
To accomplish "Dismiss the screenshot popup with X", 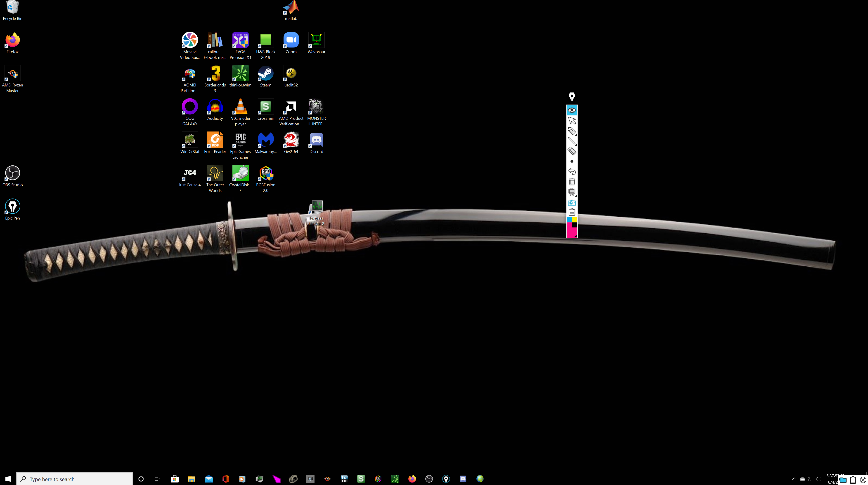I will coord(863,480).
